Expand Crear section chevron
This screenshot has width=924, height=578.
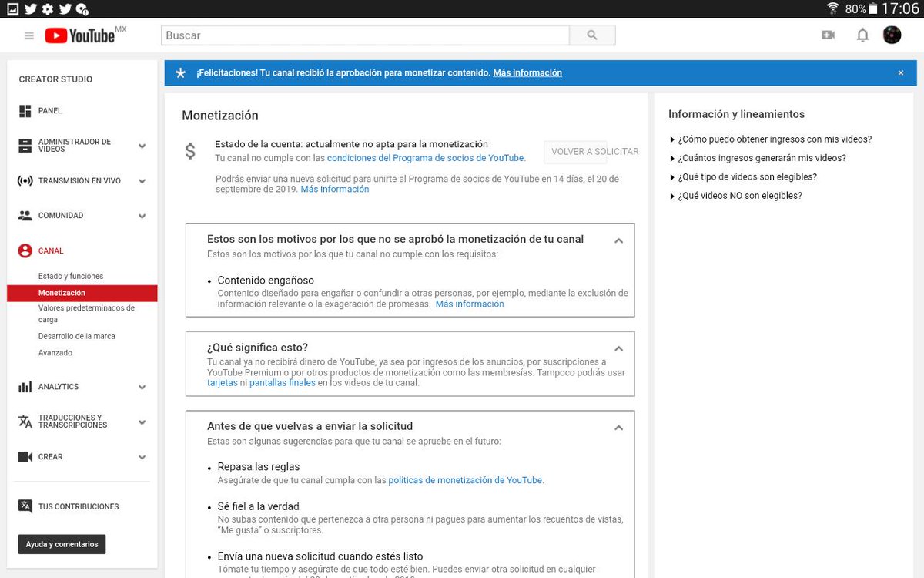point(142,457)
